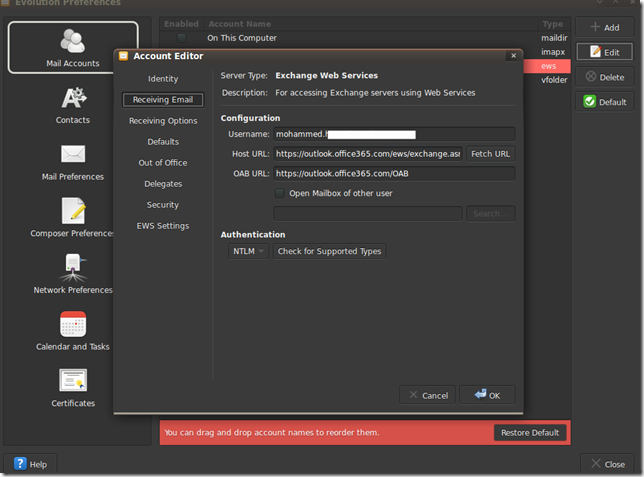The image size is (644, 477).
Task: Click the Fetch URL button
Action: (490, 154)
